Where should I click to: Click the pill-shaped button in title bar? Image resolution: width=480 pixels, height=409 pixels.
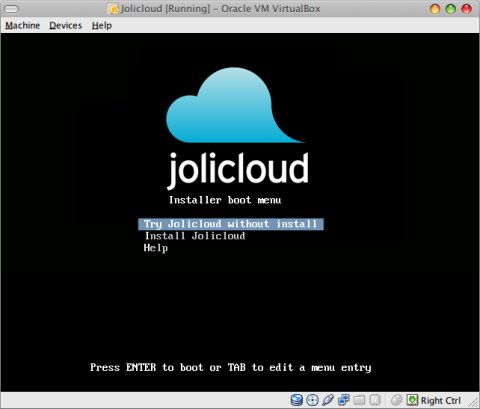pyautogui.click(x=11, y=9)
